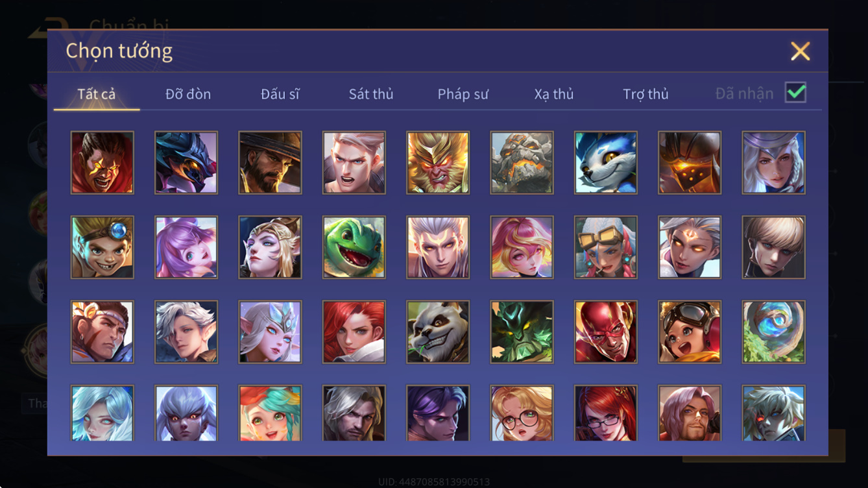Choose the panda hero portrait

(x=438, y=332)
